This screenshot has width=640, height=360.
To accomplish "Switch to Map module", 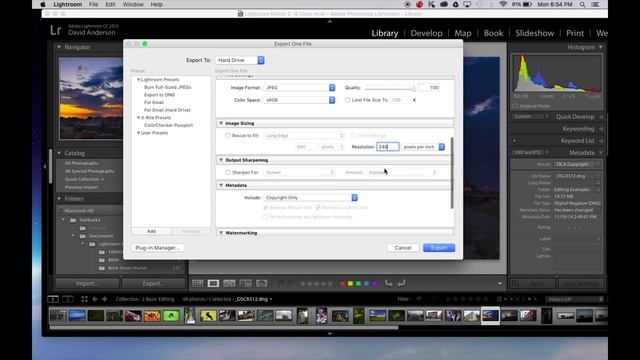I will point(463,33).
